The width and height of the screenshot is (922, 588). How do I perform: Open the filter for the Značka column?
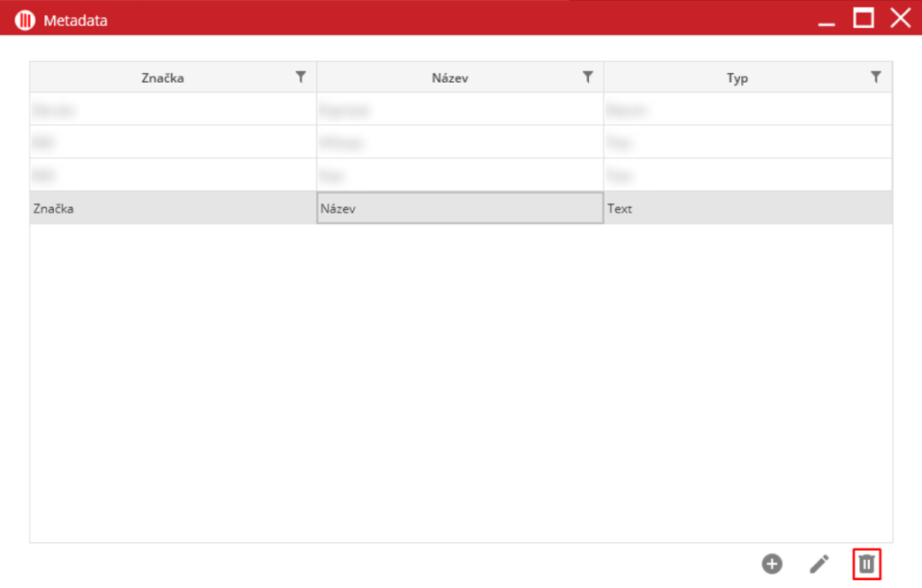(301, 77)
